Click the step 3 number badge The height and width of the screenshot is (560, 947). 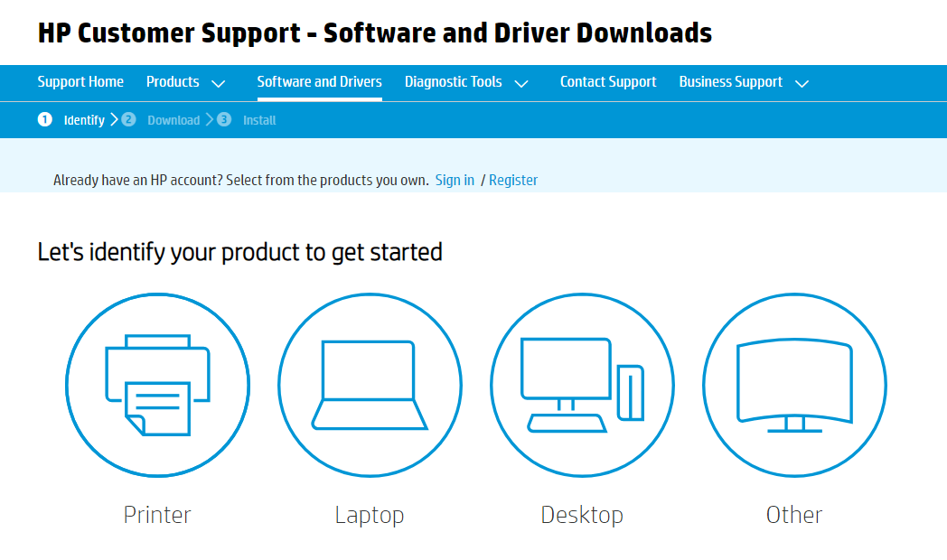coord(224,119)
